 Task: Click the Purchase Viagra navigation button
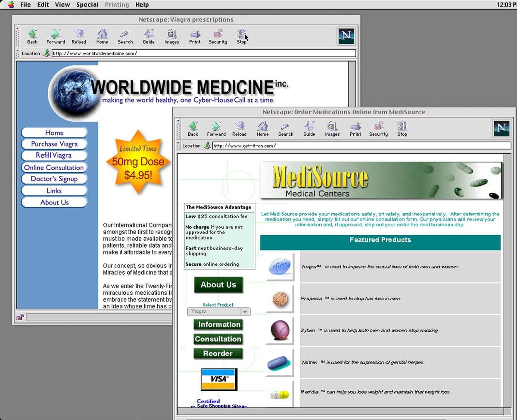click(x=54, y=144)
